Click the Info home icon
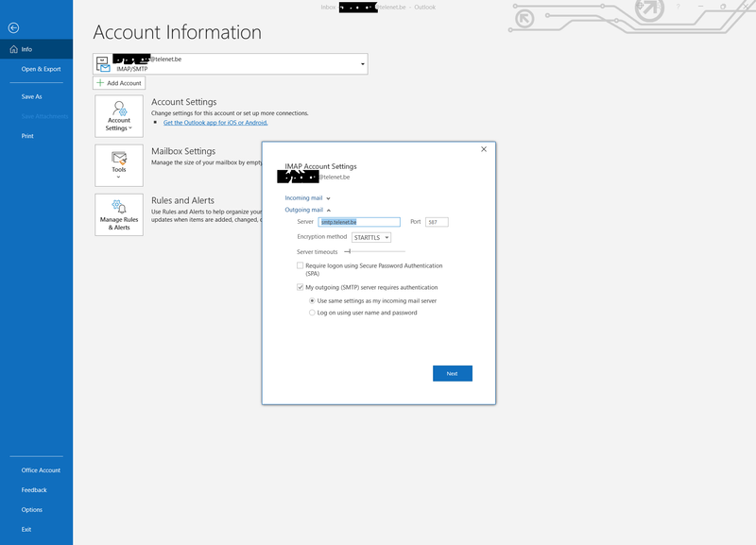Viewport: 756px width, 545px height. tap(12, 49)
